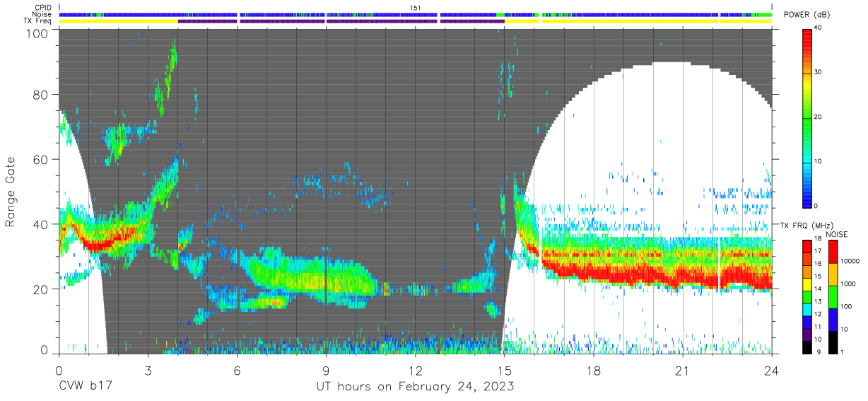Click CPID value 151
868x401 pixels.
point(415,8)
